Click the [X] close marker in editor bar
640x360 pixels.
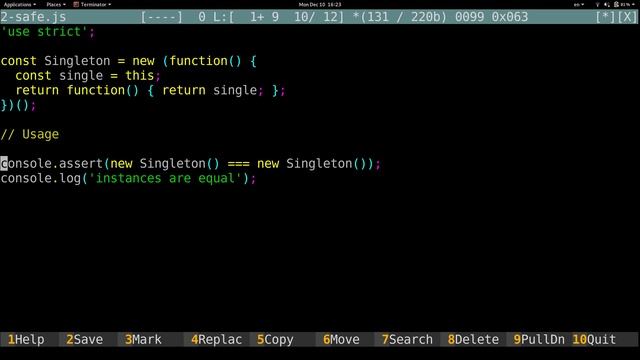pos(627,17)
